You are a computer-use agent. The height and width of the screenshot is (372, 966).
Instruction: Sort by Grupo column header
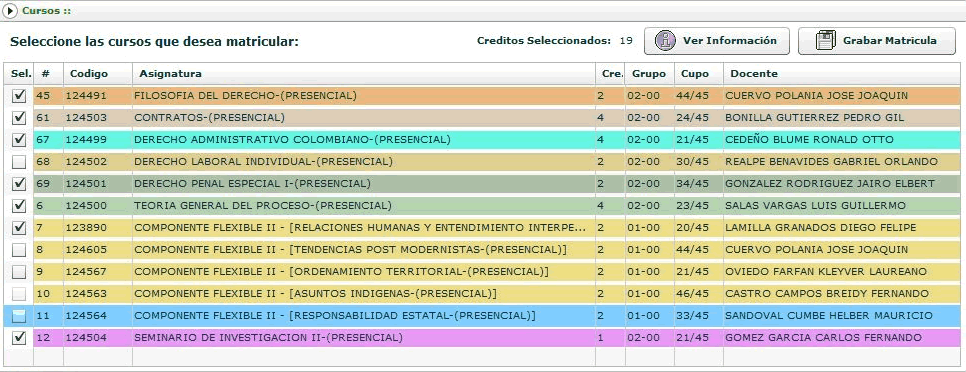tap(650, 73)
